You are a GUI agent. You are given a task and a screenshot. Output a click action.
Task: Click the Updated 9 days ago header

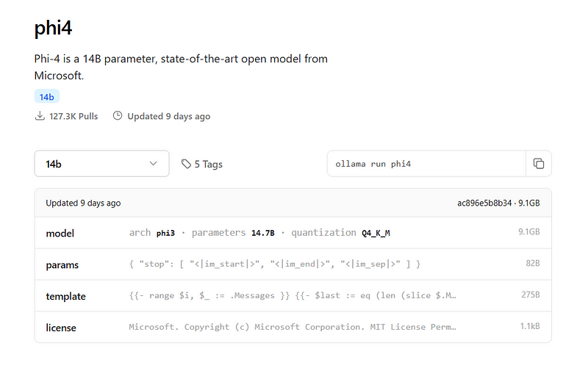[83, 203]
